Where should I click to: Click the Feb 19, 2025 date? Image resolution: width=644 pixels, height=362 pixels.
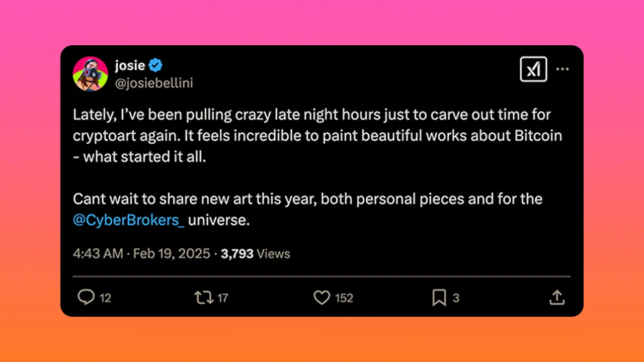[x=172, y=253]
